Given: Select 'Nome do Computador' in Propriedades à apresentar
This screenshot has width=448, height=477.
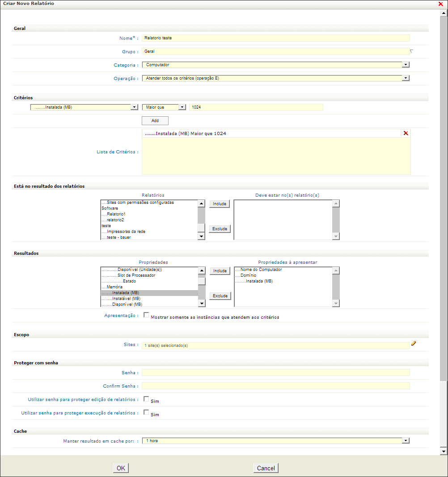Looking at the screenshot, I should (x=283, y=270).
